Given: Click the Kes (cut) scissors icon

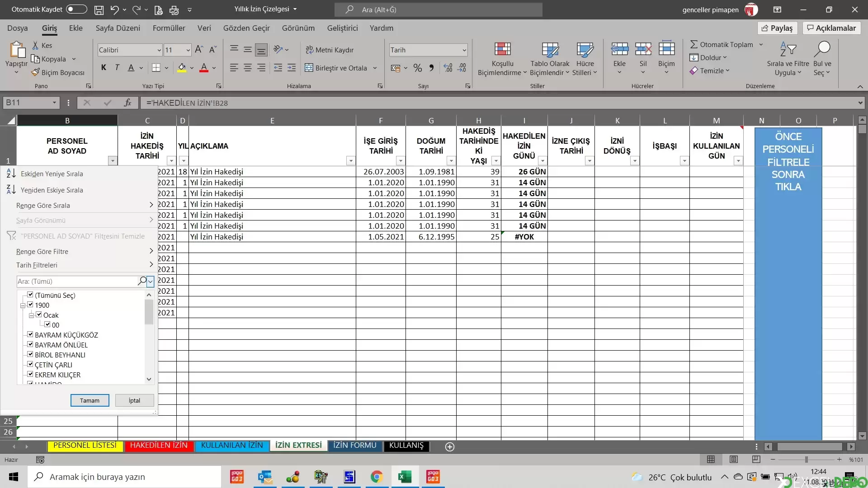Looking at the screenshot, I should click(35, 46).
